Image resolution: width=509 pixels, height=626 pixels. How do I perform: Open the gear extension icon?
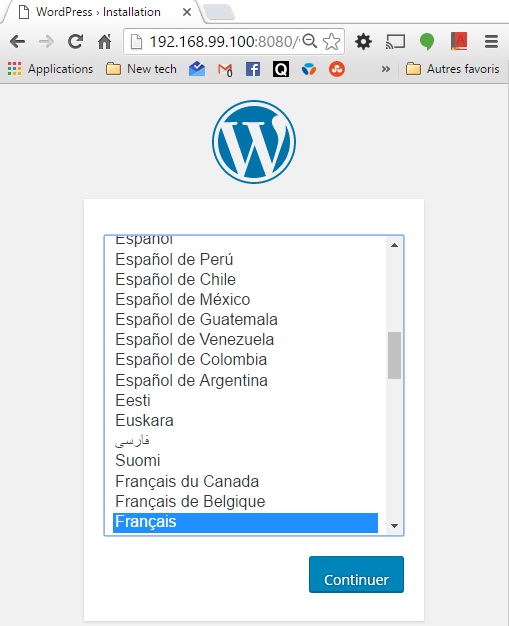[x=363, y=42]
